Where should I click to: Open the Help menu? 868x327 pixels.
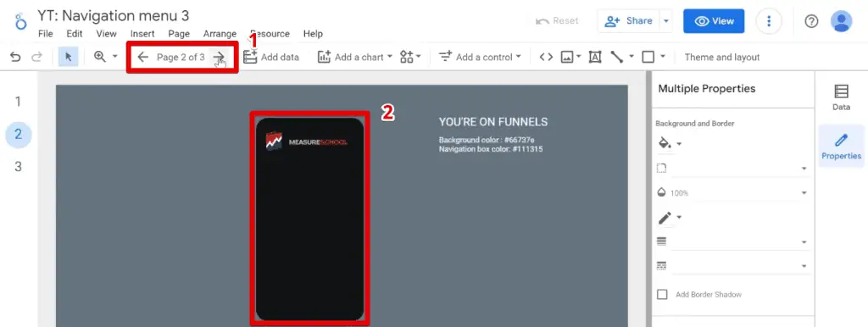pyautogui.click(x=313, y=34)
